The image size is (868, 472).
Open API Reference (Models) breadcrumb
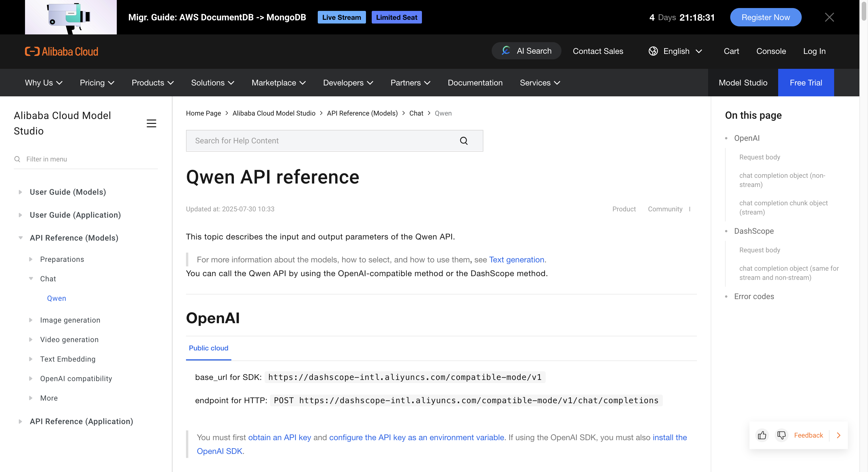[362, 114]
